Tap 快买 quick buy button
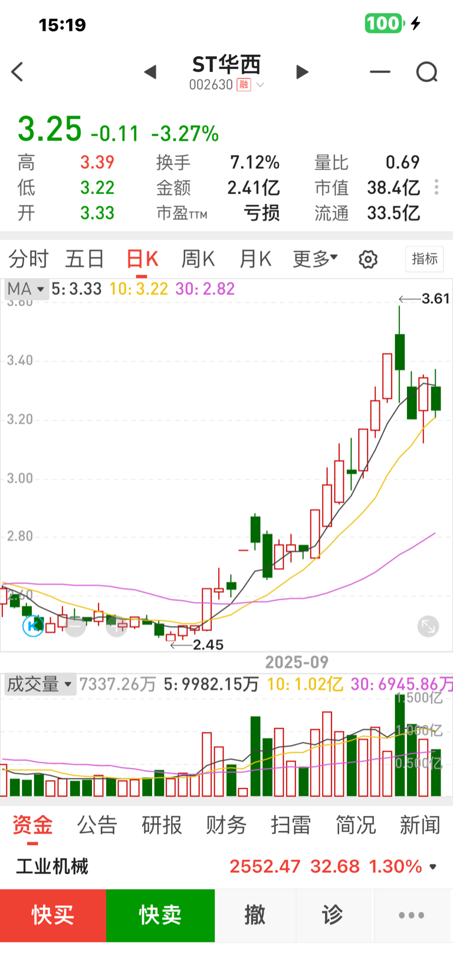Image resolution: width=453 pixels, height=980 pixels. pyautogui.click(x=53, y=915)
